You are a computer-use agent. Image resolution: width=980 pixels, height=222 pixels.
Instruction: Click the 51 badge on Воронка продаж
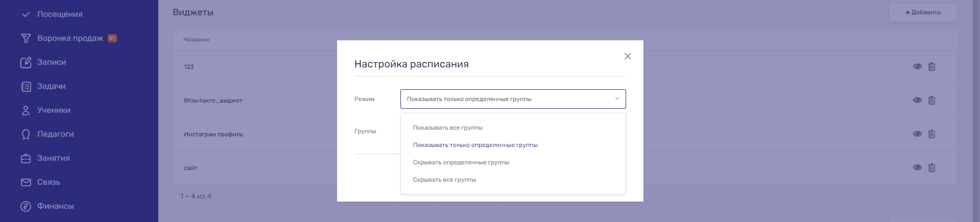(112, 38)
